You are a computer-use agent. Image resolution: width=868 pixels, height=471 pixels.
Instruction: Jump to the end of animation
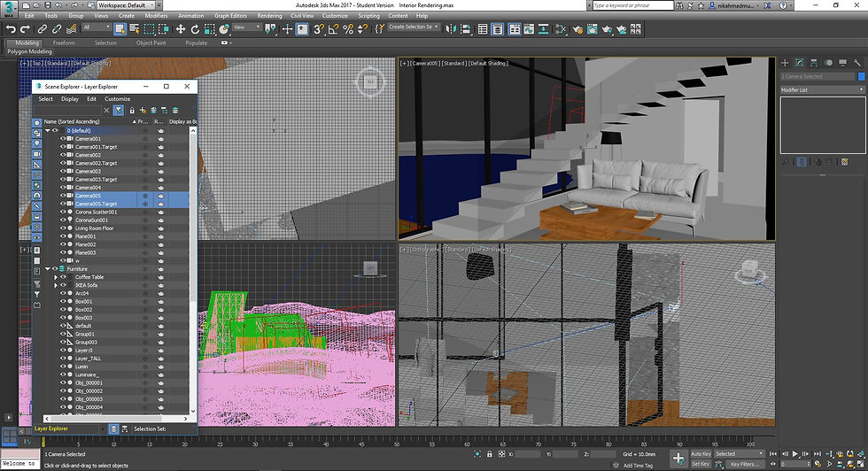coord(817,454)
